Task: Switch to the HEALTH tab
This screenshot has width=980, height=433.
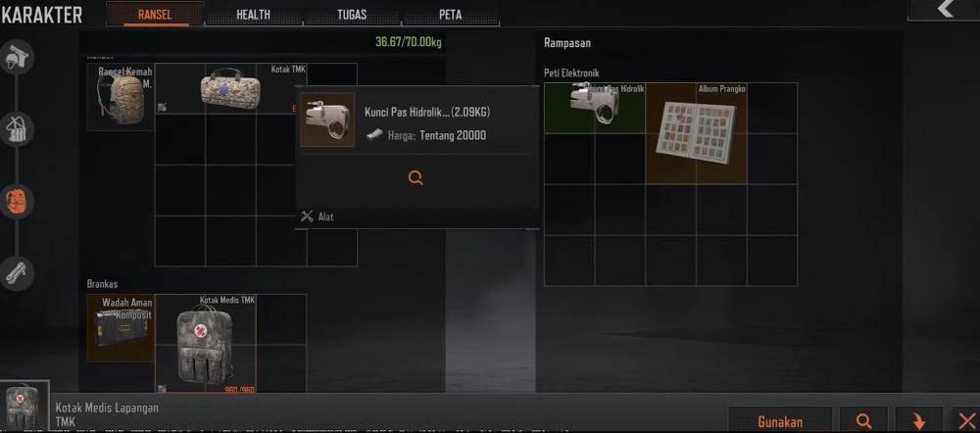Action: pyautogui.click(x=253, y=15)
